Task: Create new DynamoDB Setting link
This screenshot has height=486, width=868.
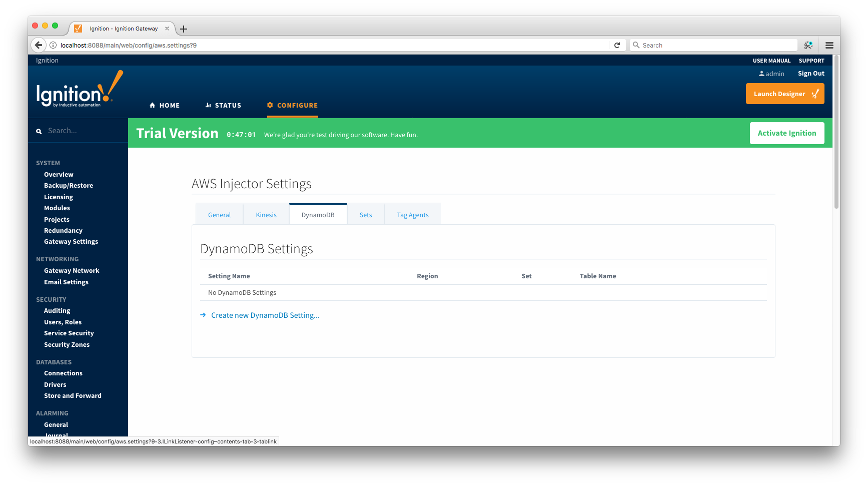Action: click(x=265, y=315)
